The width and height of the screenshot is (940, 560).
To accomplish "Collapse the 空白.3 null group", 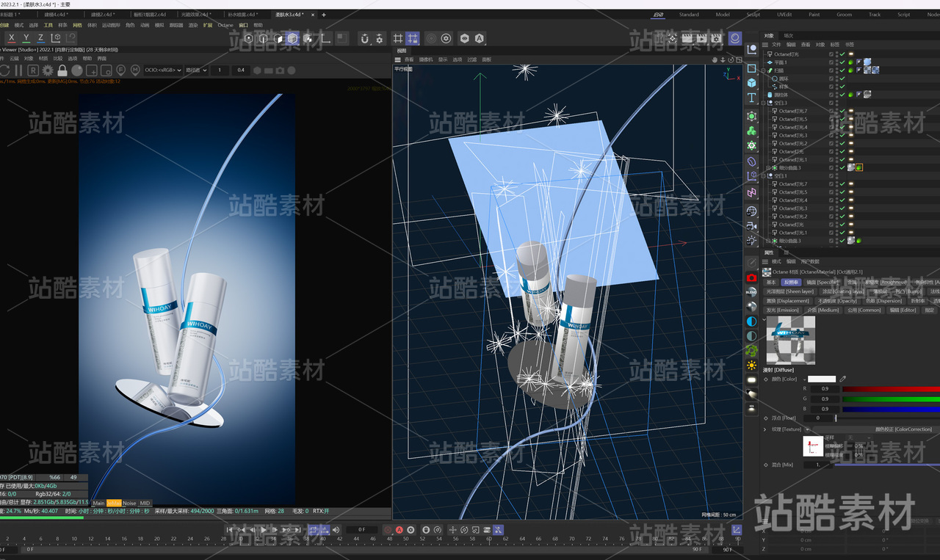I will point(764,103).
